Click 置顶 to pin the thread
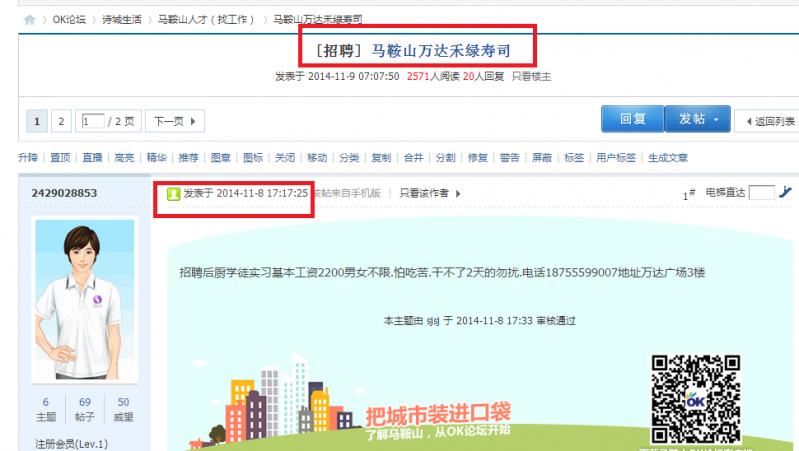The width and height of the screenshot is (799, 451). pos(60,158)
